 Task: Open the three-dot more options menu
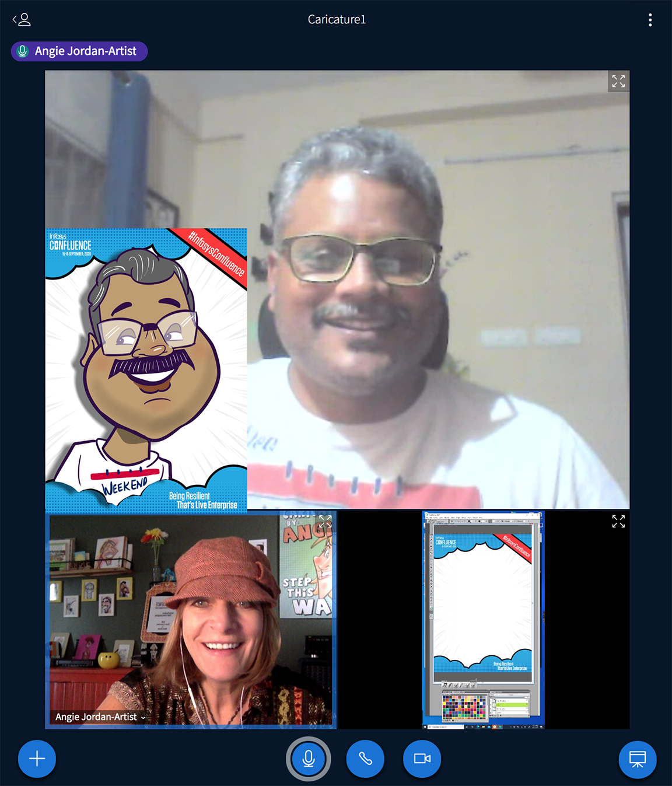pyautogui.click(x=650, y=20)
